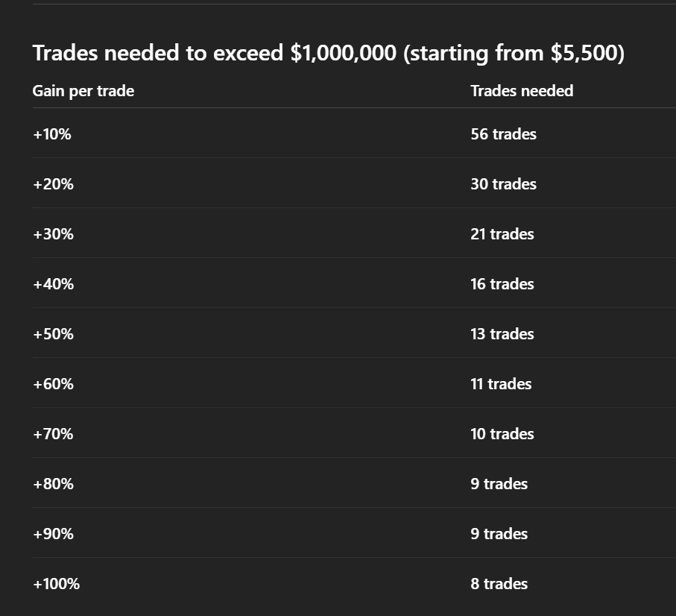Viewport: 676px width, 616px height.
Task: Select the +90% gain cell
Action: [53, 534]
